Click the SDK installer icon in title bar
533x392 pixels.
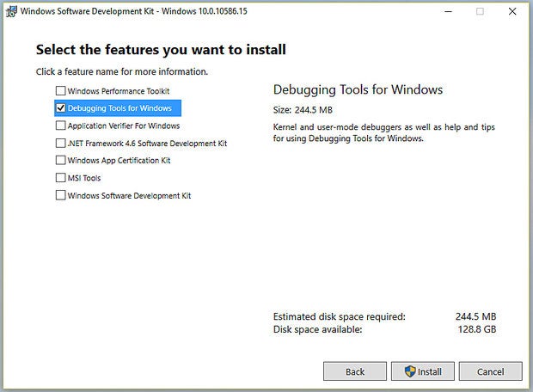[x=11, y=11]
